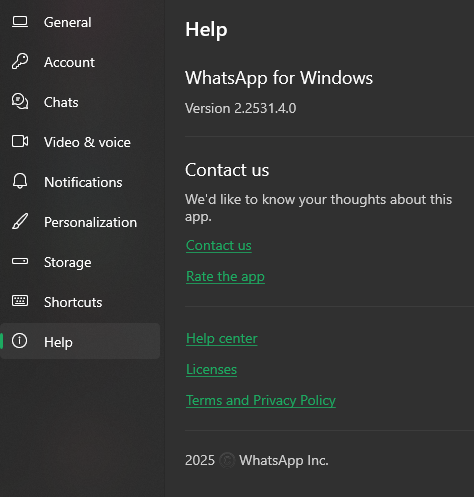The height and width of the screenshot is (497, 474).
Task: View the Licenses link
Action: [211, 370]
